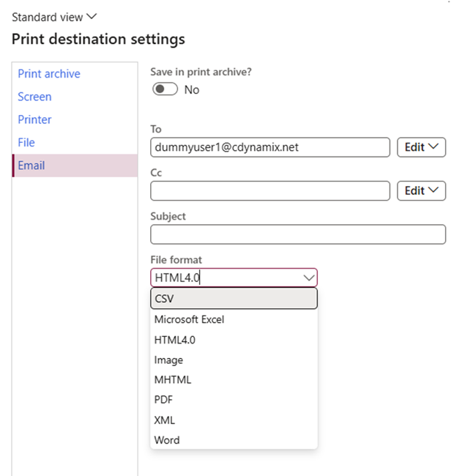Select HTML4.0 in the dropdown list

234,340
